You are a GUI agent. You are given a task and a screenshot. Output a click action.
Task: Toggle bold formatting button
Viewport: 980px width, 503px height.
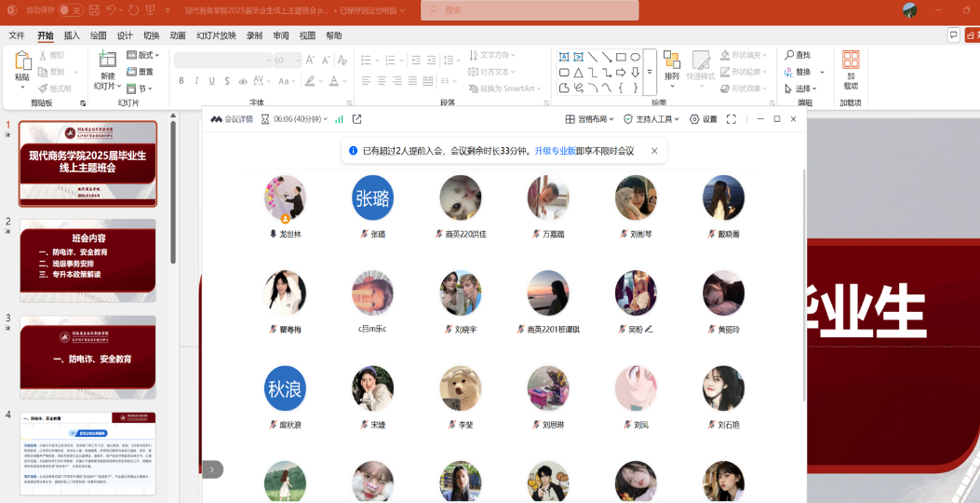click(x=181, y=81)
